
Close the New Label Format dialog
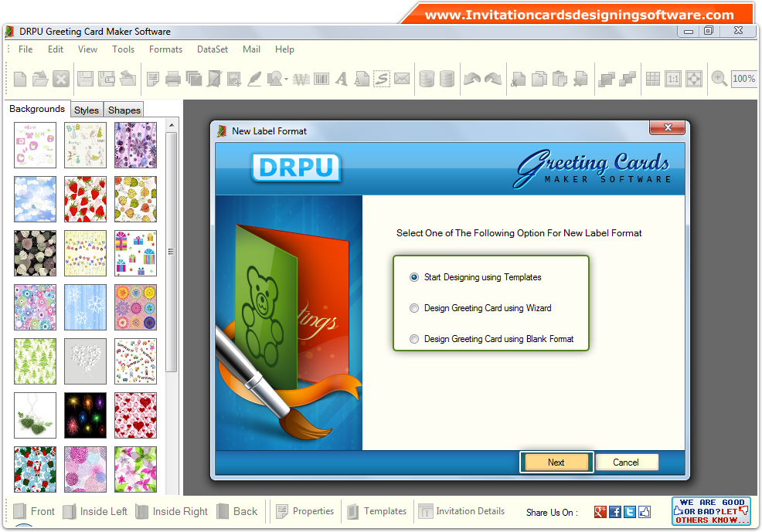click(667, 127)
